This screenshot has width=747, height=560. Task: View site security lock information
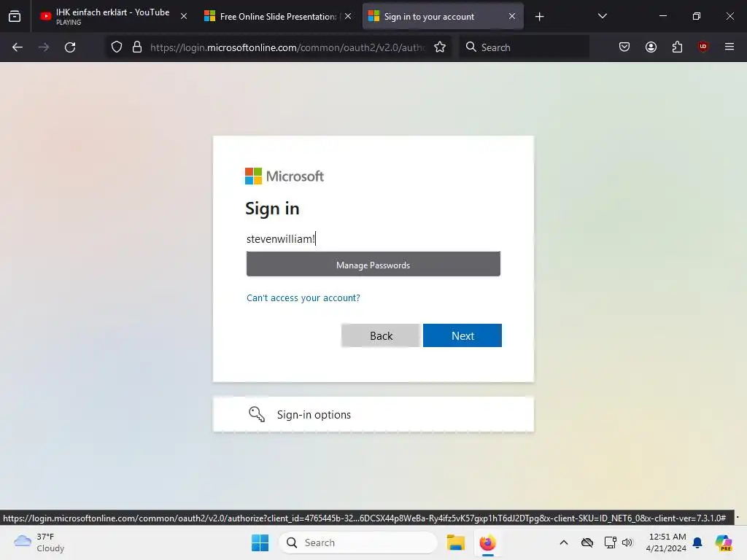pyautogui.click(x=137, y=47)
